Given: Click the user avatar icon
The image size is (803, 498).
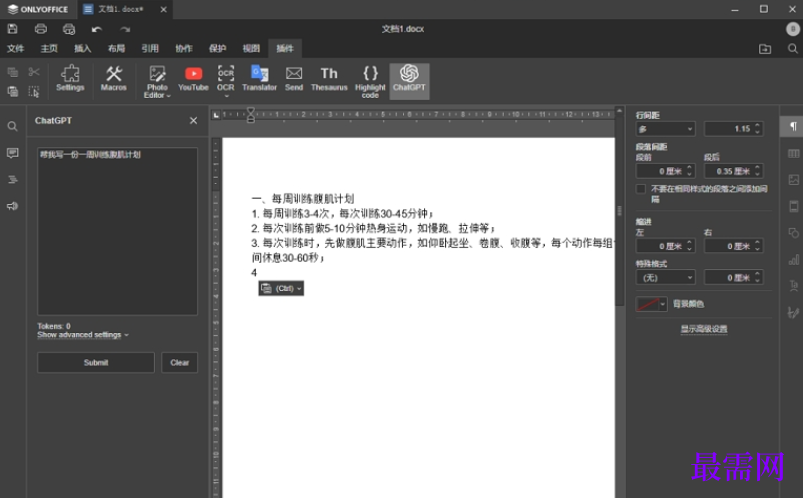Looking at the screenshot, I should click(x=793, y=29).
